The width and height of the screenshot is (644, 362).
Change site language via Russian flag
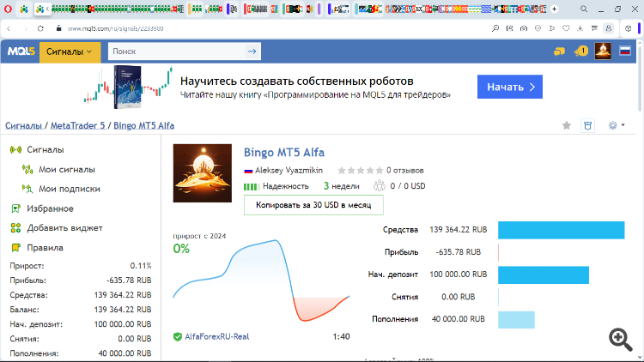click(x=625, y=51)
